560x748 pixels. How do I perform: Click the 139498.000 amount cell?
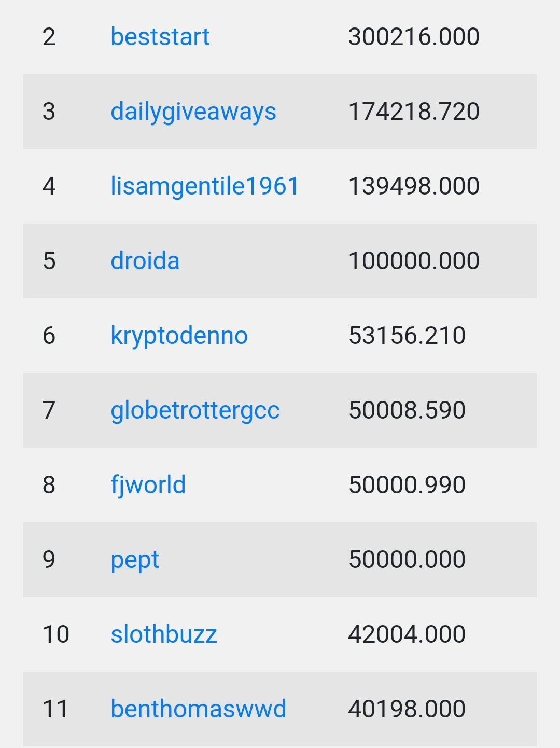pyautogui.click(x=414, y=186)
